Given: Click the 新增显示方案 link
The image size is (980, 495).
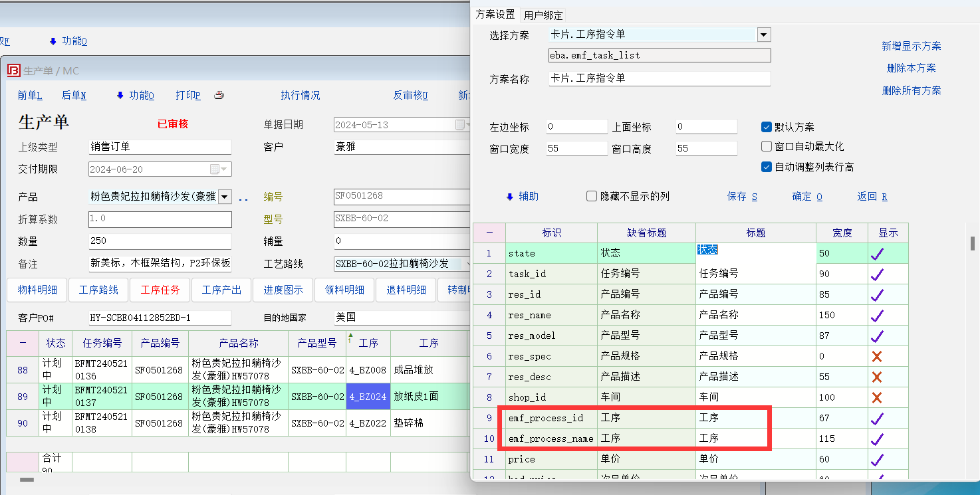Looking at the screenshot, I should [911, 46].
